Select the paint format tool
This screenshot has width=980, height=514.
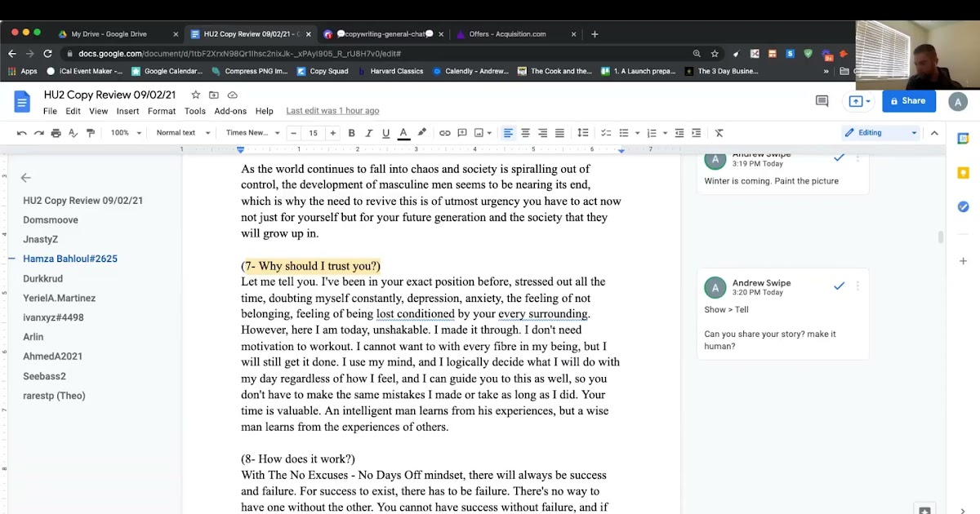91,133
